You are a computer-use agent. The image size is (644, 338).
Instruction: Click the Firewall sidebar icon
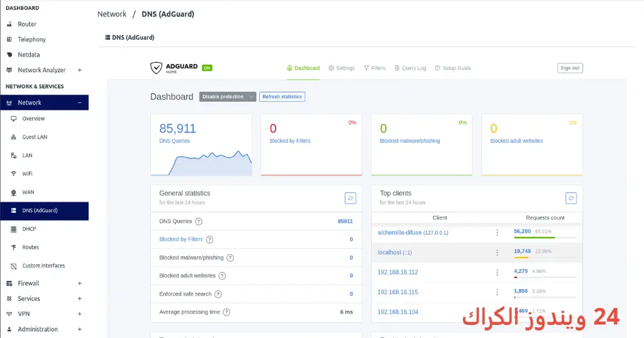(9, 283)
